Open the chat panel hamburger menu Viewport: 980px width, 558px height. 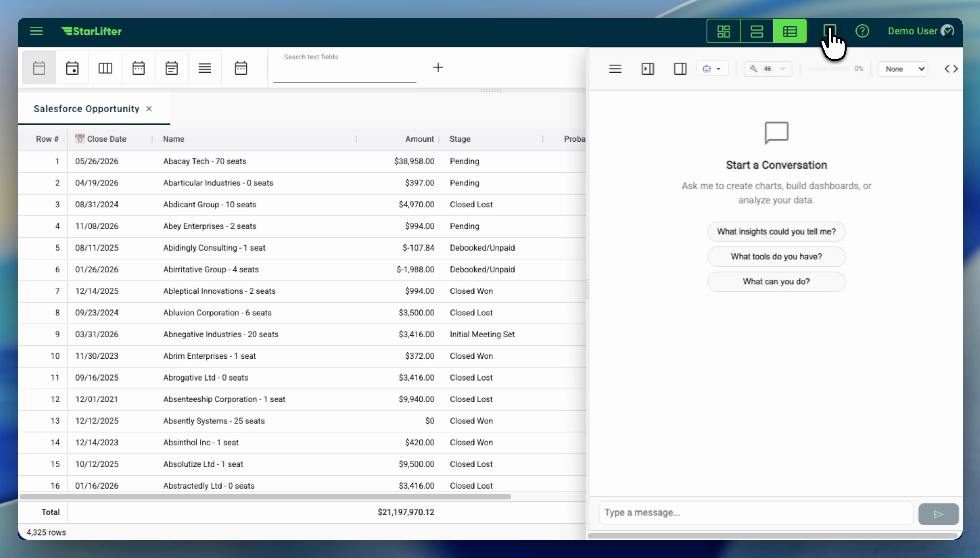(615, 69)
